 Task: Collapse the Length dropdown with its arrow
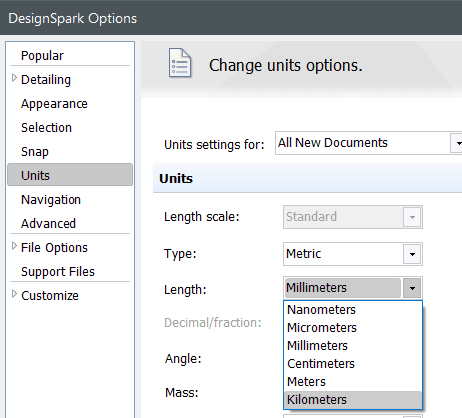point(412,288)
